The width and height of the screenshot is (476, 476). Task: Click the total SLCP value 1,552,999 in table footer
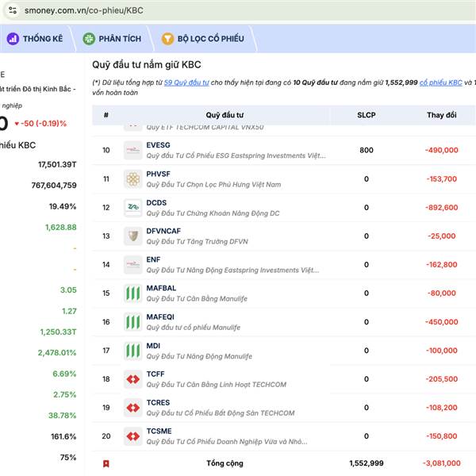pyautogui.click(x=367, y=463)
